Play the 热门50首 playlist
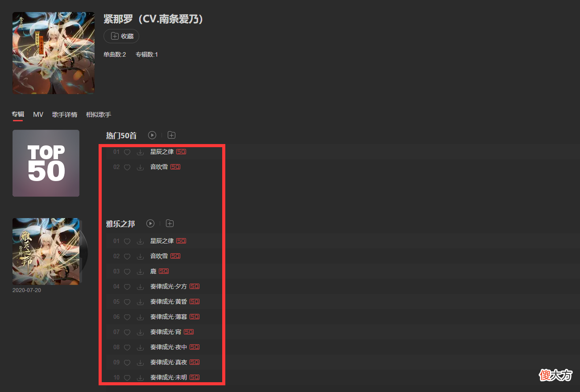The height and width of the screenshot is (392, 580). tap(152, 135)
